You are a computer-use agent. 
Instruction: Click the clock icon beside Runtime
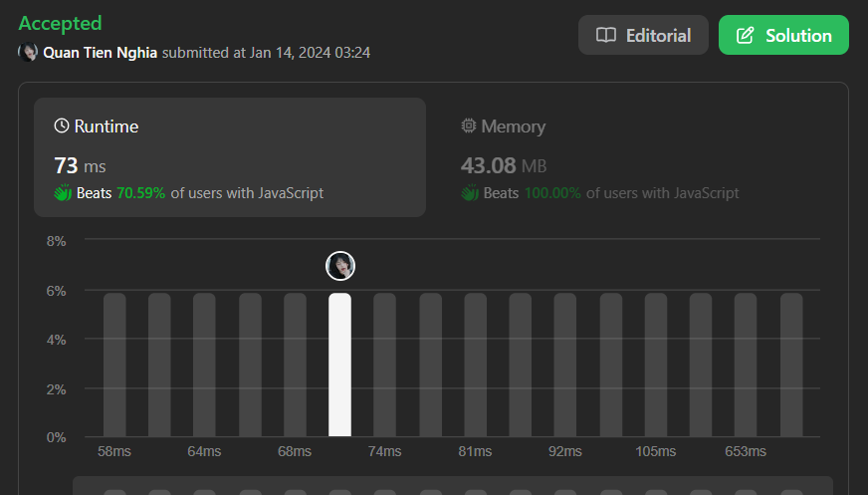point(62,126)
